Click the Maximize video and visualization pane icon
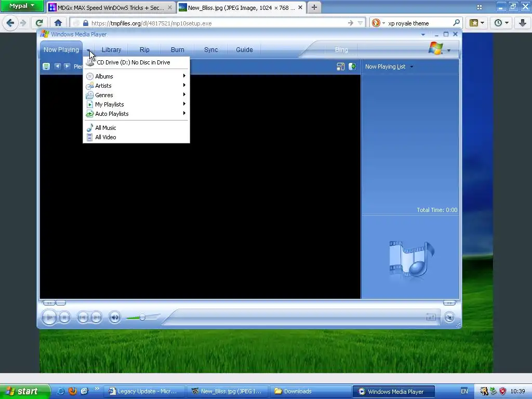 [341, 66]
